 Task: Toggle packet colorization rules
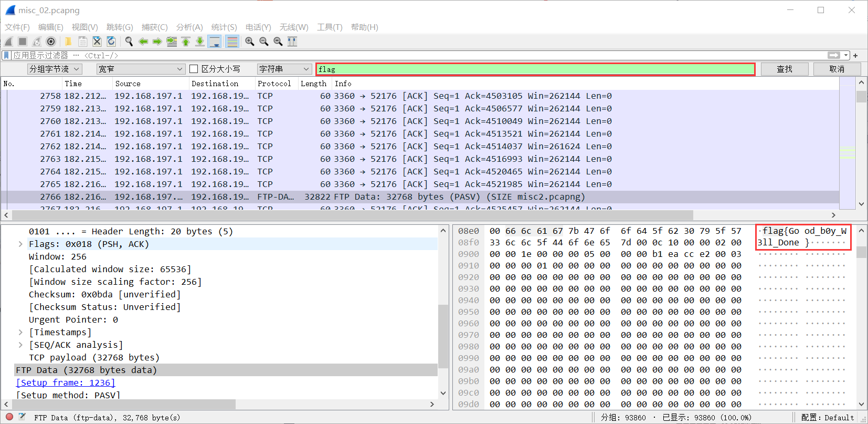click(x=232, y=42)
